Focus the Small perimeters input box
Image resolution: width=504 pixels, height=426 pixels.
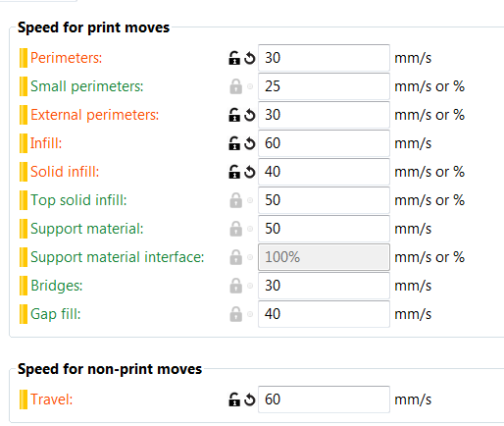coord(324,86)
